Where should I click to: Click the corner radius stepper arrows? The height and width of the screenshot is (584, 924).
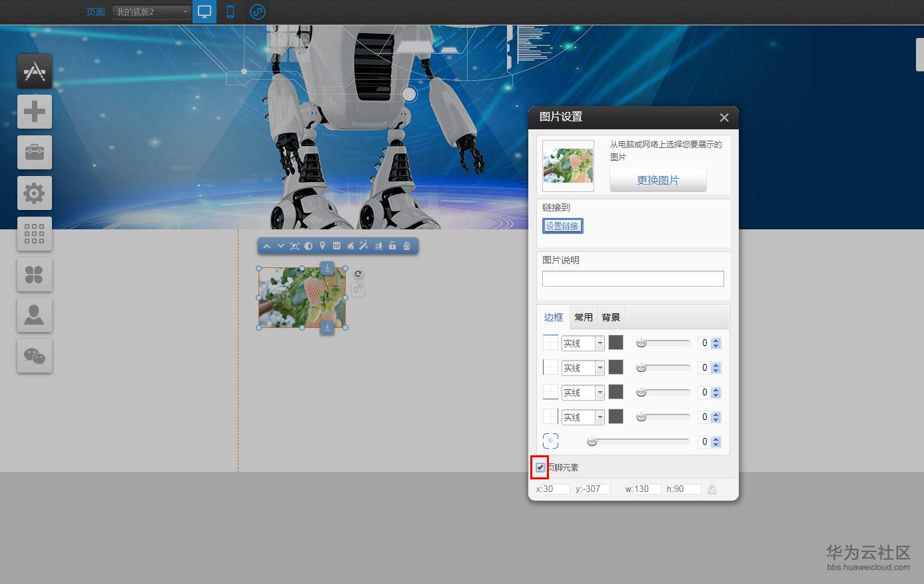[x=716, y=442]
